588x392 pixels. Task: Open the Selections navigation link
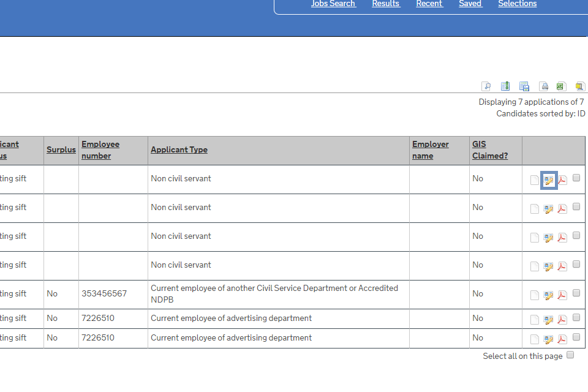coord(517,4)
